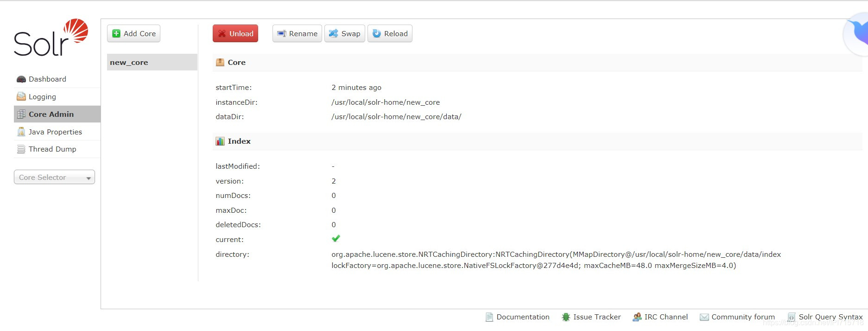Screen dimensions: 868x331
Task: Click the Core section header
Action: [x=537, y=62]
